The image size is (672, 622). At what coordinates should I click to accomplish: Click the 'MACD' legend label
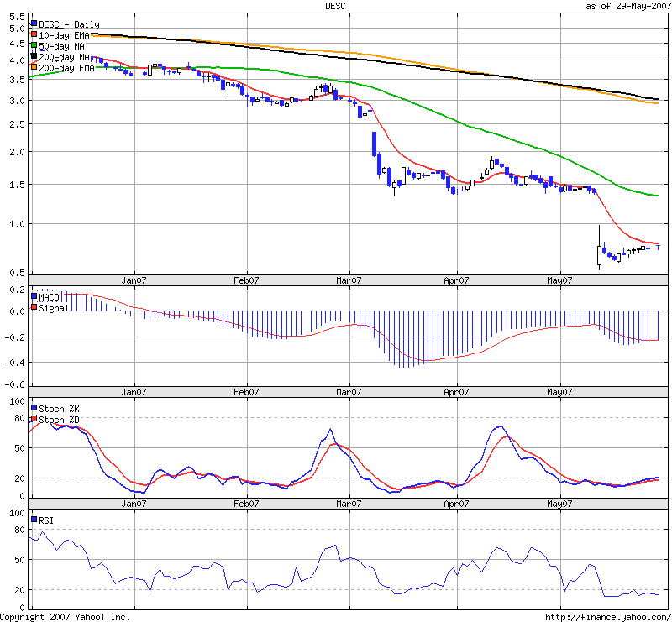(49, 297)
